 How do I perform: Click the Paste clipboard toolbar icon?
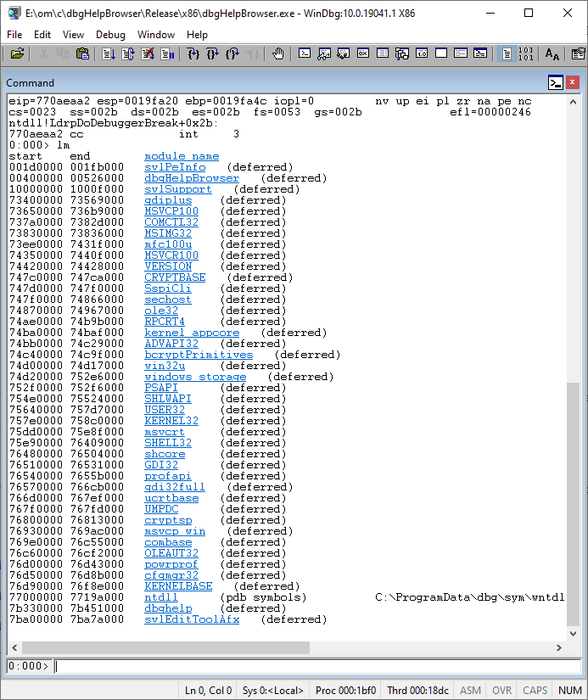[x=82, y=54]
